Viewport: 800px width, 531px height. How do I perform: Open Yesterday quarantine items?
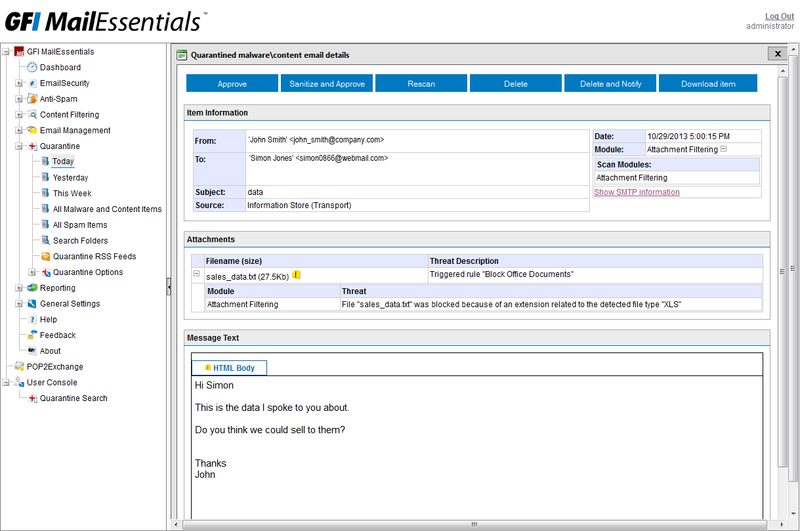[70, 178]
